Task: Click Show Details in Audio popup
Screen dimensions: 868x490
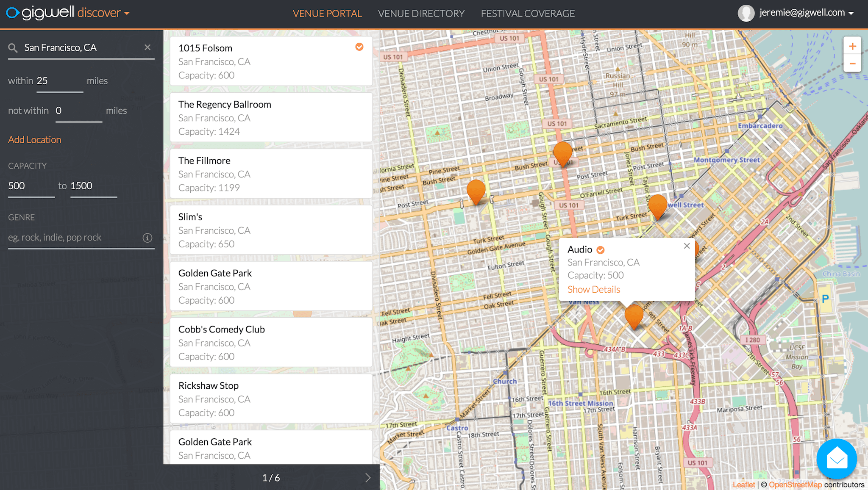Action: coord(593,290)
